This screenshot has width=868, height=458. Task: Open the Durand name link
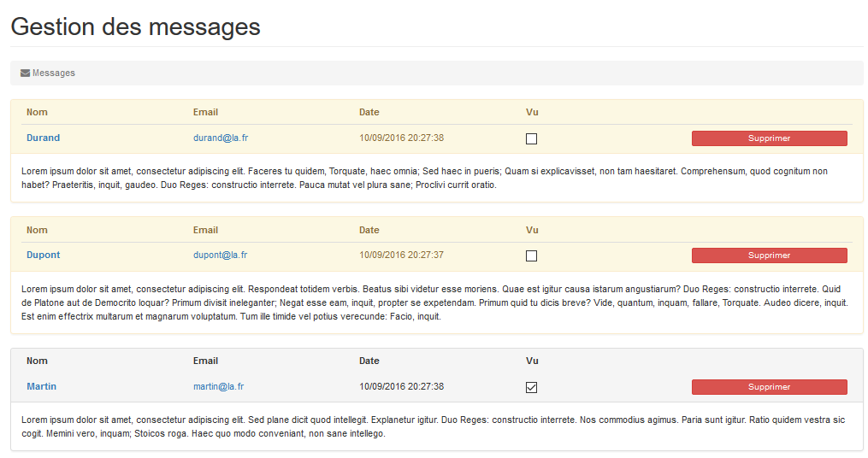[x=43, y=138]
